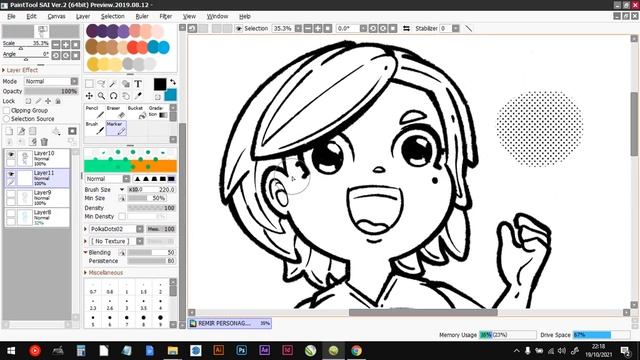Expand the Miscellaneous section
Screen dimensions: 640x360
point(86,272)
